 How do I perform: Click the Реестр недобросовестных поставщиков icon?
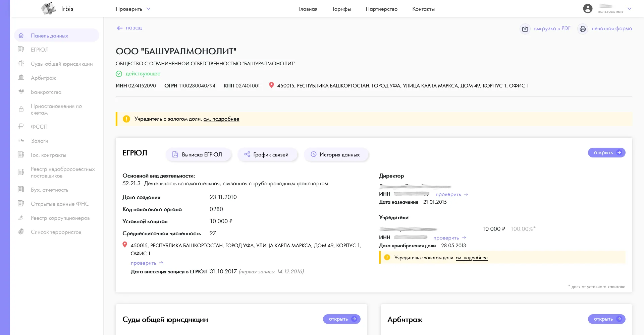21,172
